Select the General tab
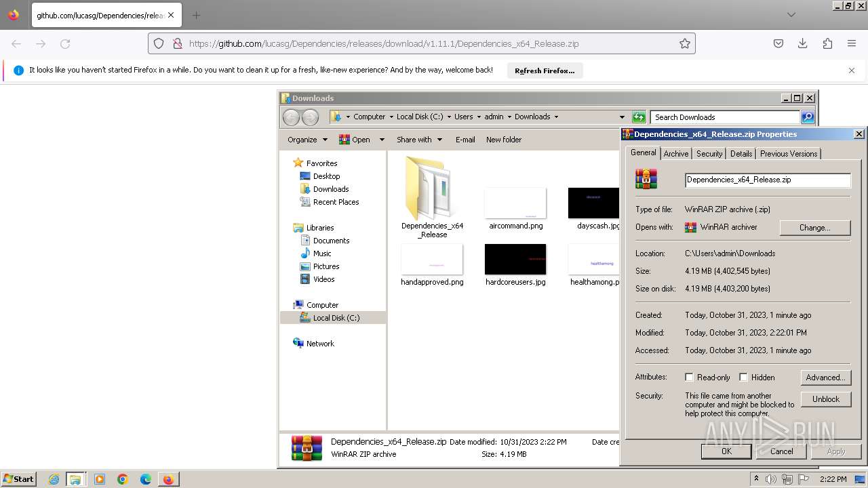868x488 pixels. (x=643, y=152)
